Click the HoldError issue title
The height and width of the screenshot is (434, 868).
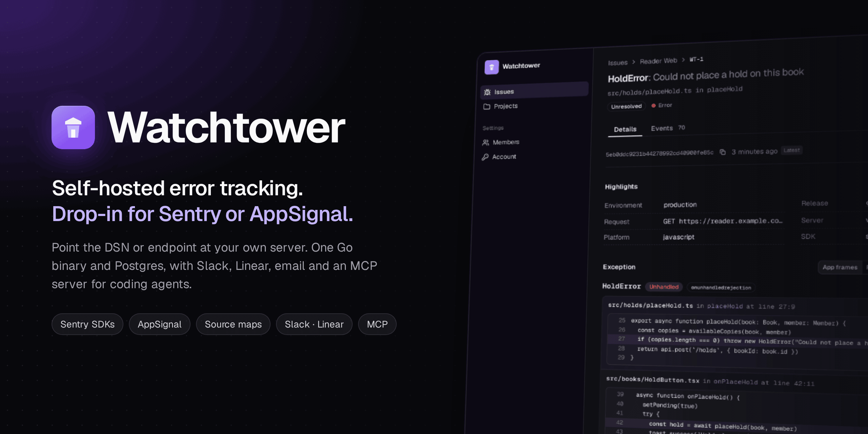click(706, 75)
